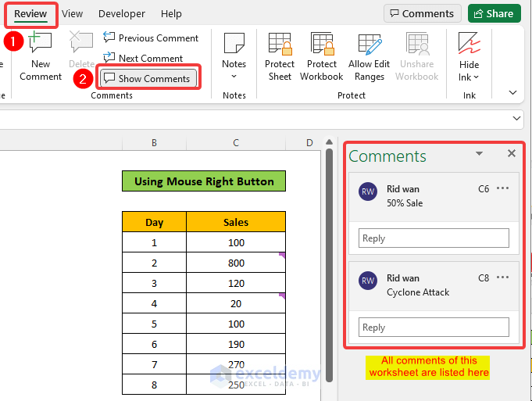This screenshot has height=401, width=532.
Task: Switch to the View tab
Action: (72, 13)
